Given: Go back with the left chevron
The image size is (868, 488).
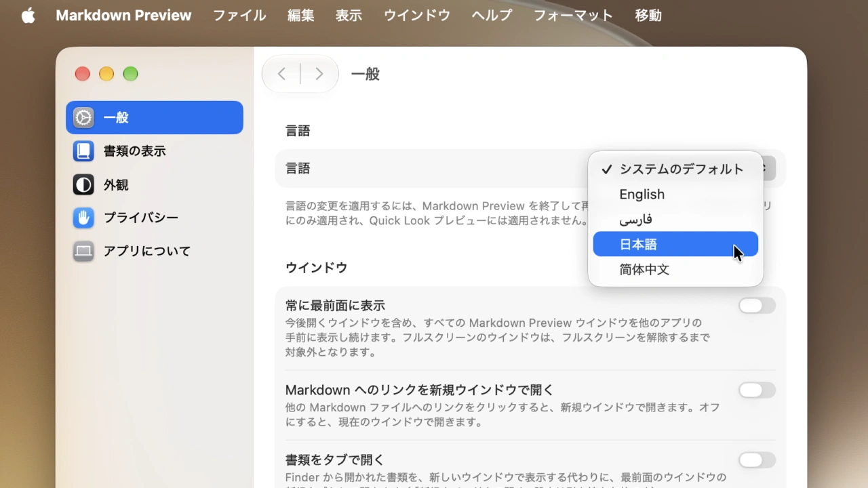Looking at the screenshot, I should (281, 74).
